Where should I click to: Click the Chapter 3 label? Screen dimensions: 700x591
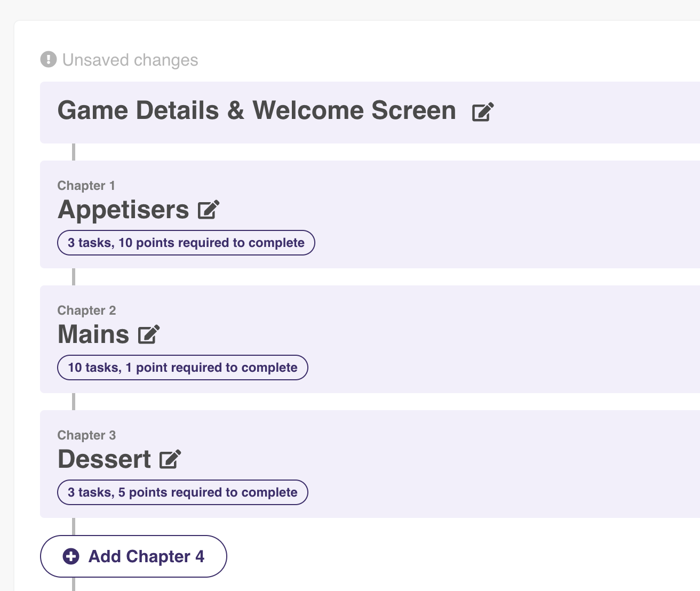87,435
